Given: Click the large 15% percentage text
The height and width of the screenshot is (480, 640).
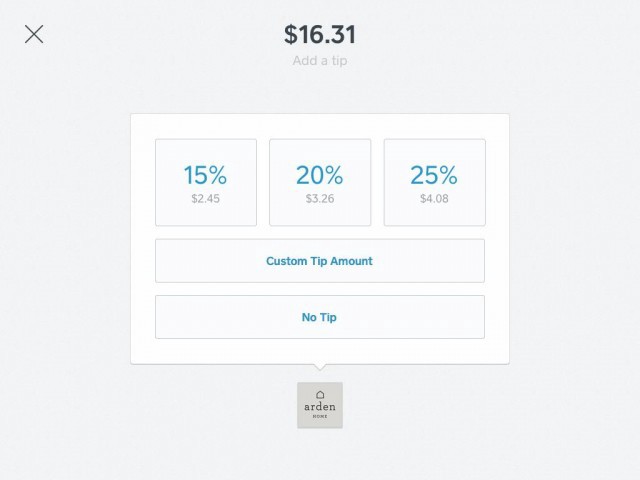Looking at the screenshot, I should click(205, 175).
